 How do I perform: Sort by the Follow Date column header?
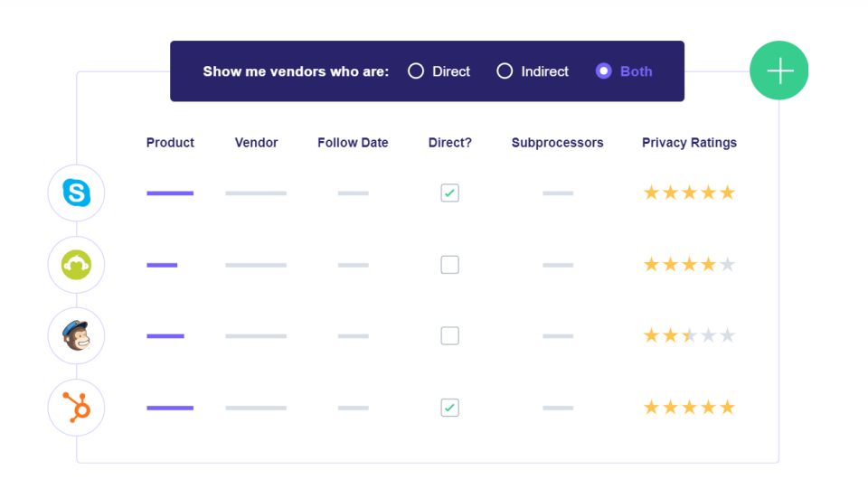tap(353, 143)
